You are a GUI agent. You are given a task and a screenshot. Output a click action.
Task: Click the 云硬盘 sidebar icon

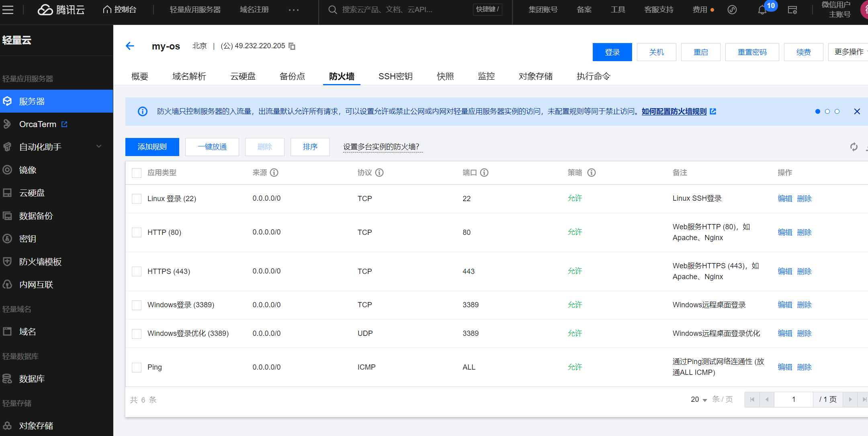(x=7, y=193)
